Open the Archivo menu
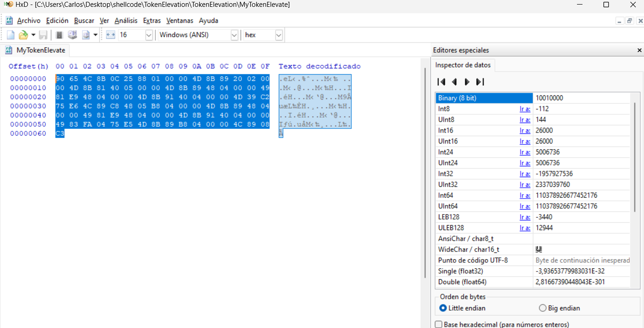The width and height of the screenshot is (644, 328). [29, 21]
